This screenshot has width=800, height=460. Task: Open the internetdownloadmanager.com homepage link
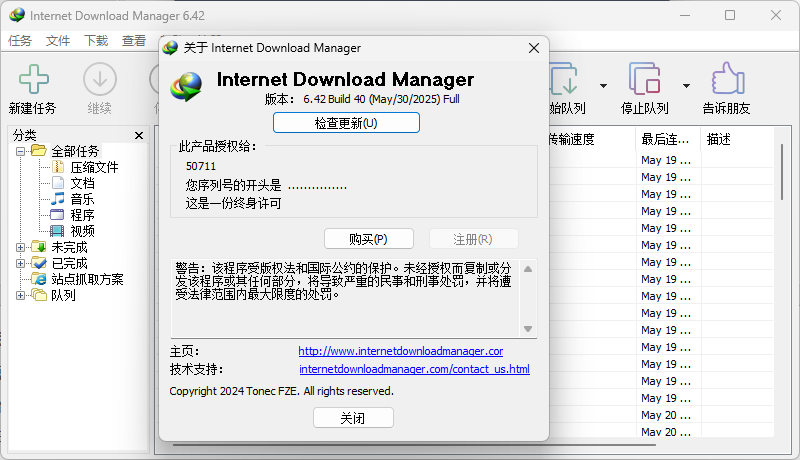coord(401,351)
